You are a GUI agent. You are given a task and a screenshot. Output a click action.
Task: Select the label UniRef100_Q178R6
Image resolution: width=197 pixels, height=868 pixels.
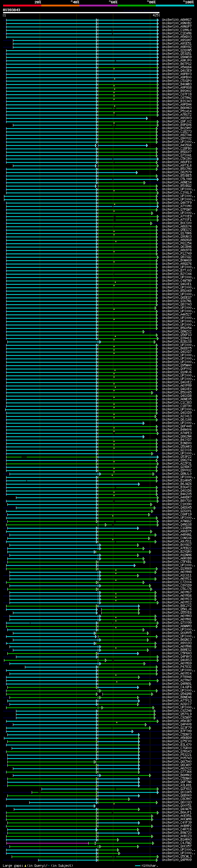click(177, 233)
